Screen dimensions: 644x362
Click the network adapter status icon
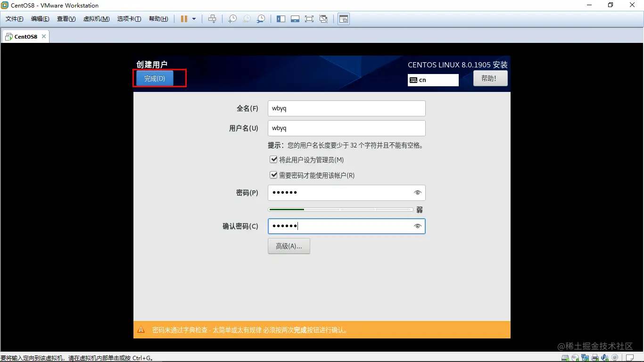click(585, 358)
